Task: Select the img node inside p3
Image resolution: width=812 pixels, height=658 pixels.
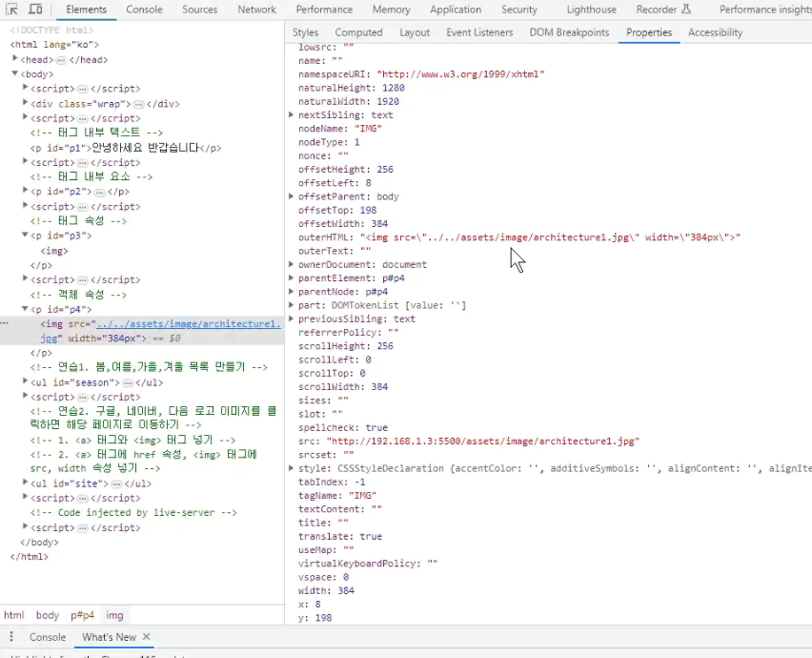Action: tap(54, 251)
